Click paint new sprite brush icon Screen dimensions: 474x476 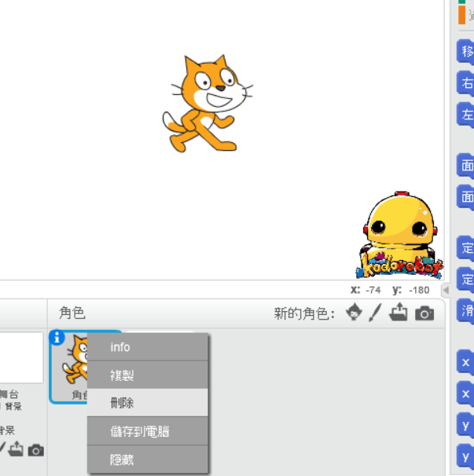[375, 313]
